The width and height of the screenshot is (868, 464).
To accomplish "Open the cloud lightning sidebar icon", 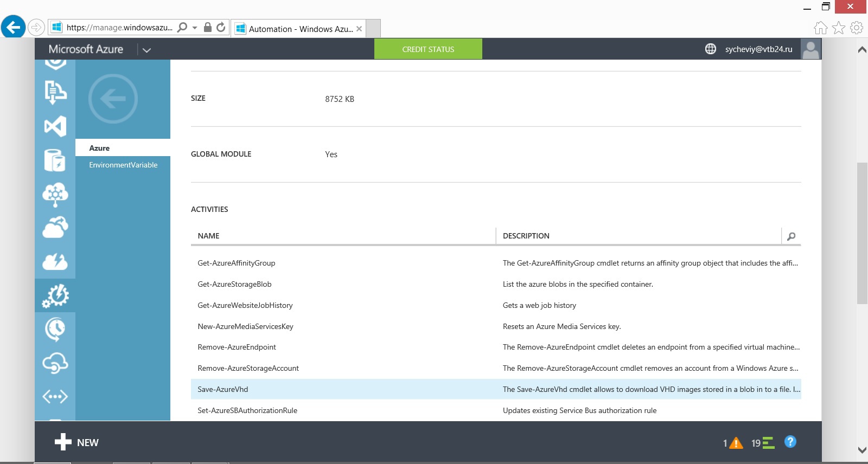I will pyautogui.click(x=55, y=262).
